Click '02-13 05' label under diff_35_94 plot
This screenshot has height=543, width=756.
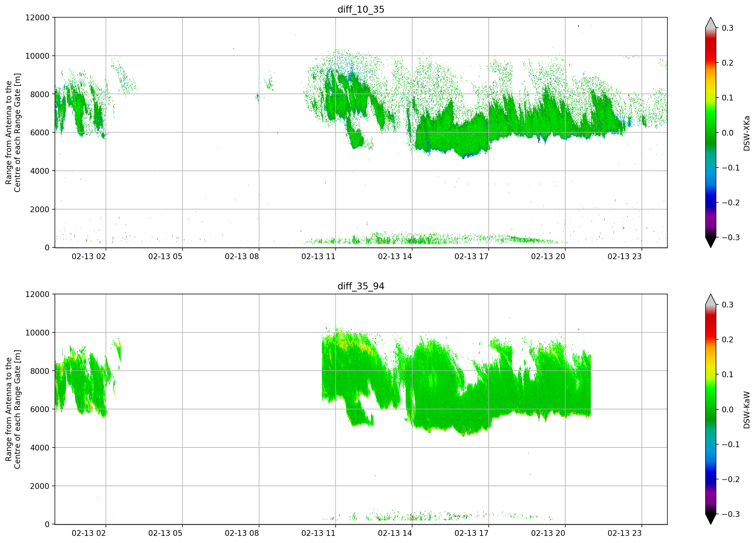(165, 533)
